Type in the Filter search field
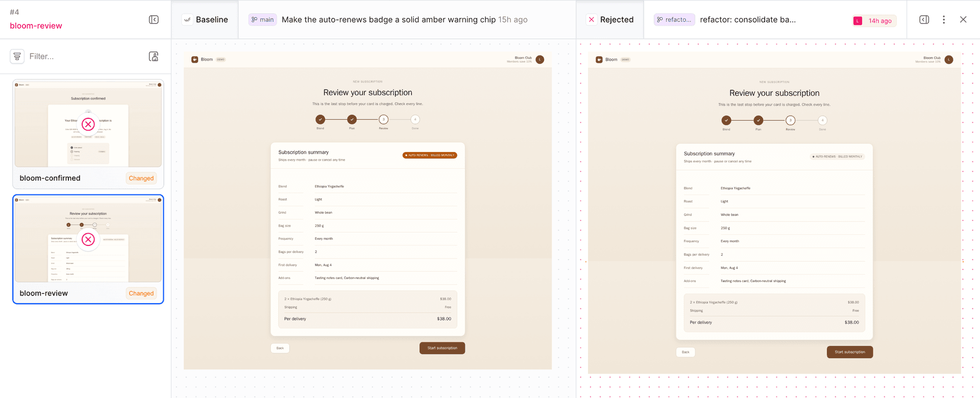 point(84,56)
